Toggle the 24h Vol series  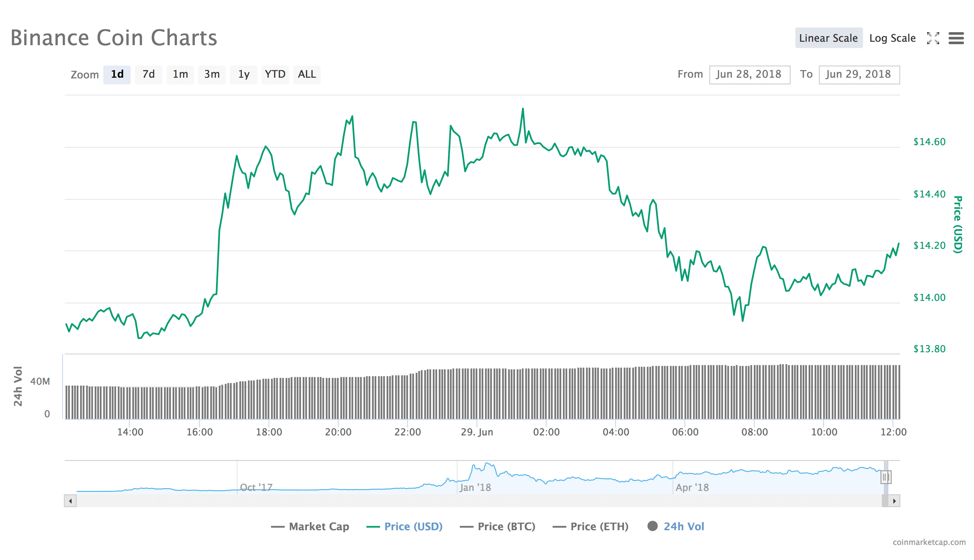click(676, 526)
